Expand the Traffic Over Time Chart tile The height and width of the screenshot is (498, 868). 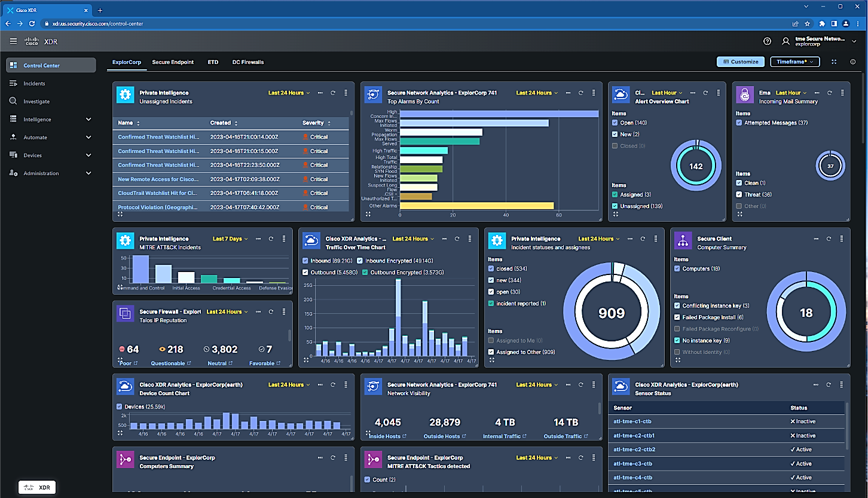click(x=306, y=360)
